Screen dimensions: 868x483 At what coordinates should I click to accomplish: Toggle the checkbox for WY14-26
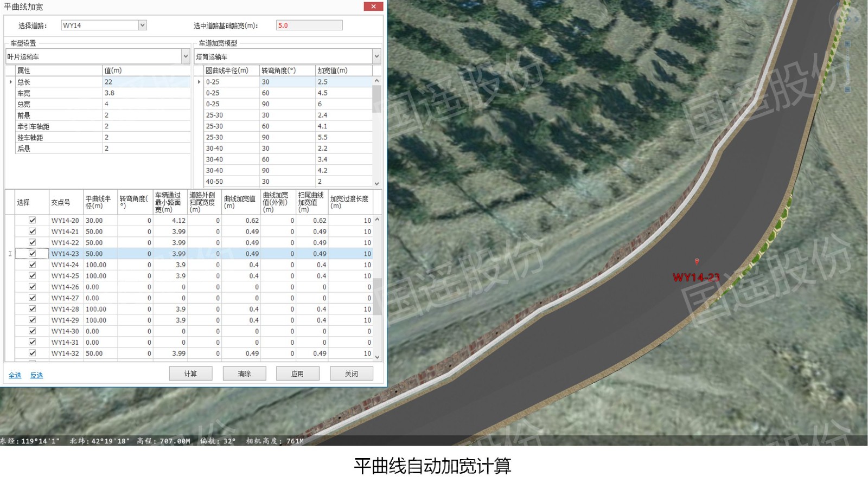tap(32, 287)
